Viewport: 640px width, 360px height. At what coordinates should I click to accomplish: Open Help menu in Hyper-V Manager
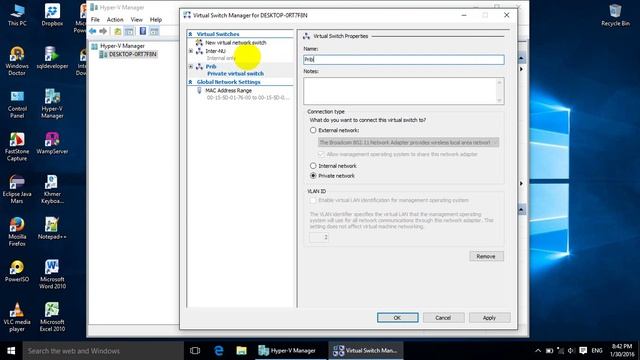[156, 20]
